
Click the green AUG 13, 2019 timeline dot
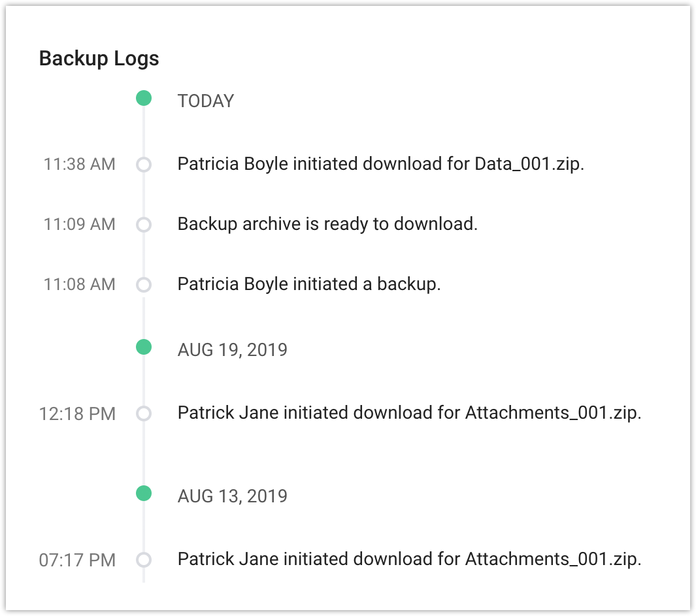pyautogui.click(x=144, y=493)
